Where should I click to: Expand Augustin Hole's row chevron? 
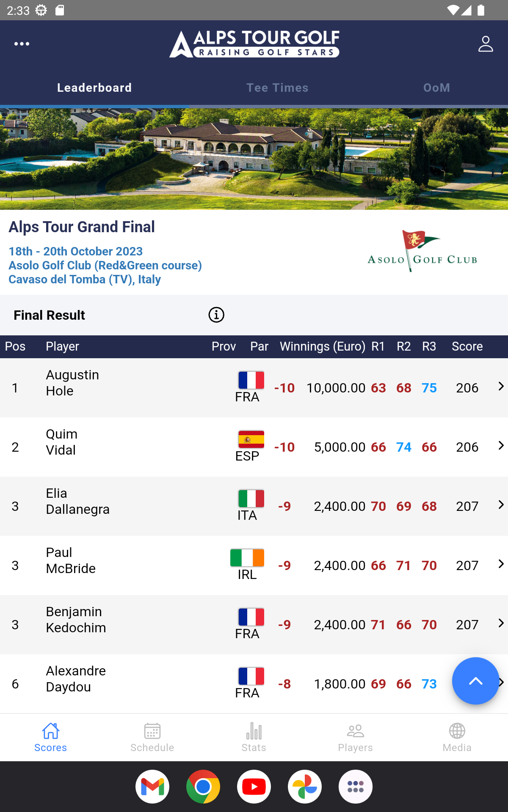(x=501, y=386)
